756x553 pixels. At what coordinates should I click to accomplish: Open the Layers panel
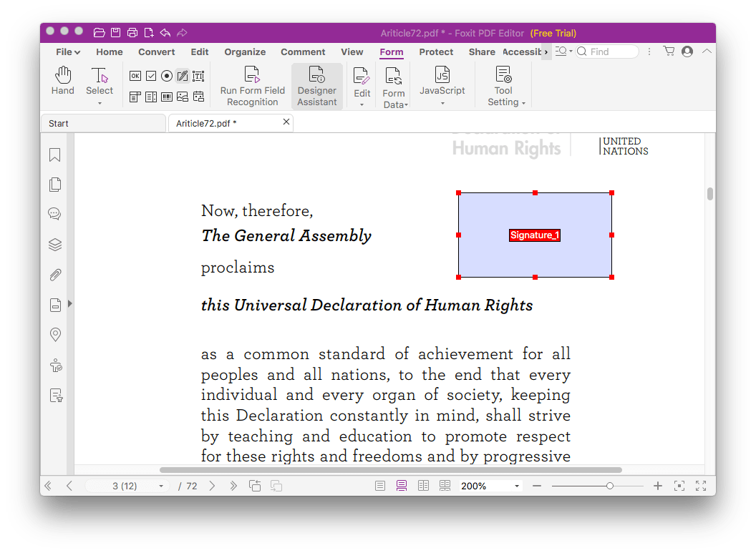(x=55, y=245)
